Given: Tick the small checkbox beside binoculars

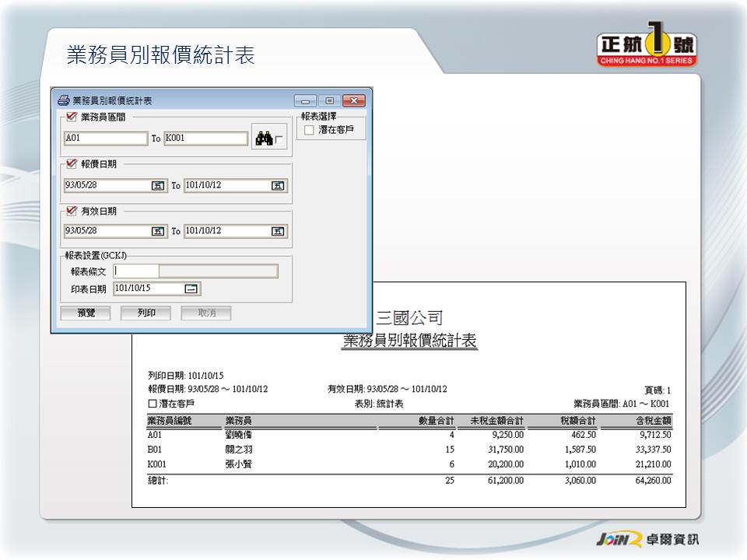Looking at the screenshot, I should click(x=279, y=141).
